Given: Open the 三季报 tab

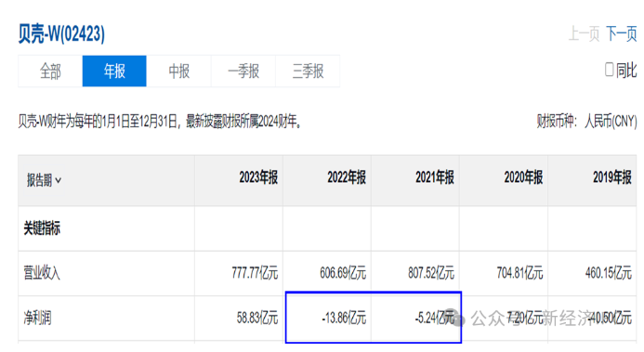Looking at the screenshot, I should (308, 71).
